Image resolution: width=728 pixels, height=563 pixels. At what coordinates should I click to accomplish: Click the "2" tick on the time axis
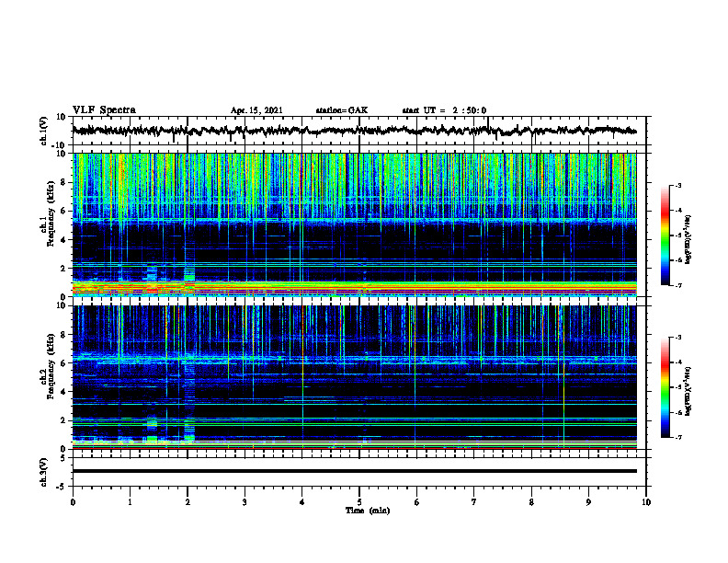tap(188, 502)
